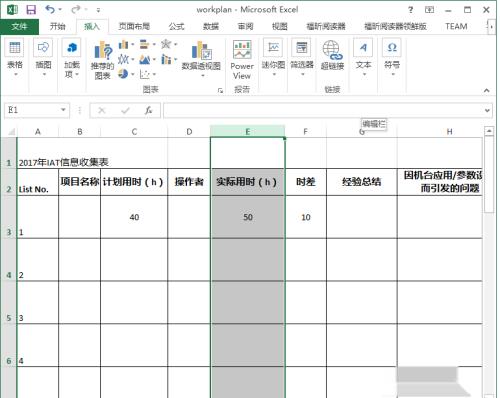Click the Redo arrow icon

pyautogui.click(x=76, y=9)
